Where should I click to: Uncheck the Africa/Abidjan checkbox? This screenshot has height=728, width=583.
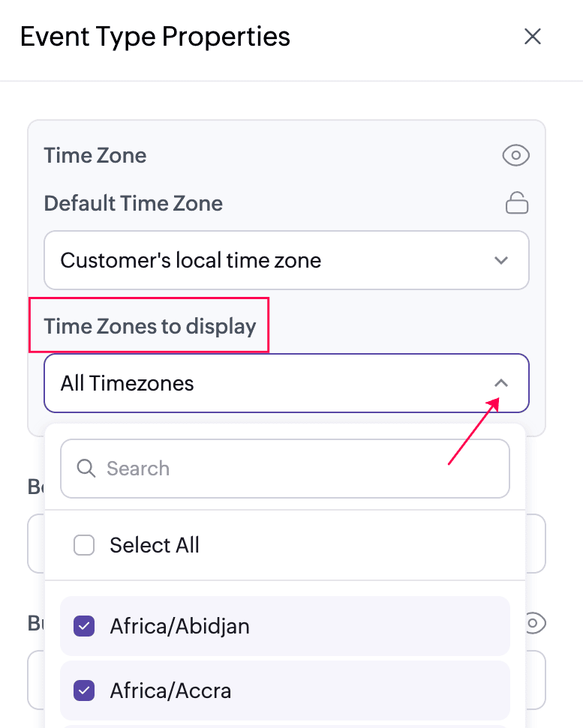pyautogui.click(x=84, y=626)
